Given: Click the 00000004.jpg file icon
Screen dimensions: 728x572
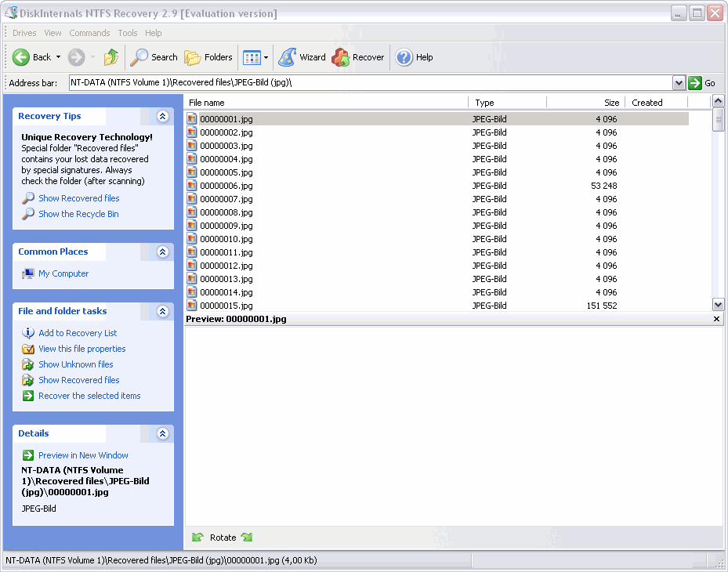Looking at the screenshot, I should click(x=192, y=159).
